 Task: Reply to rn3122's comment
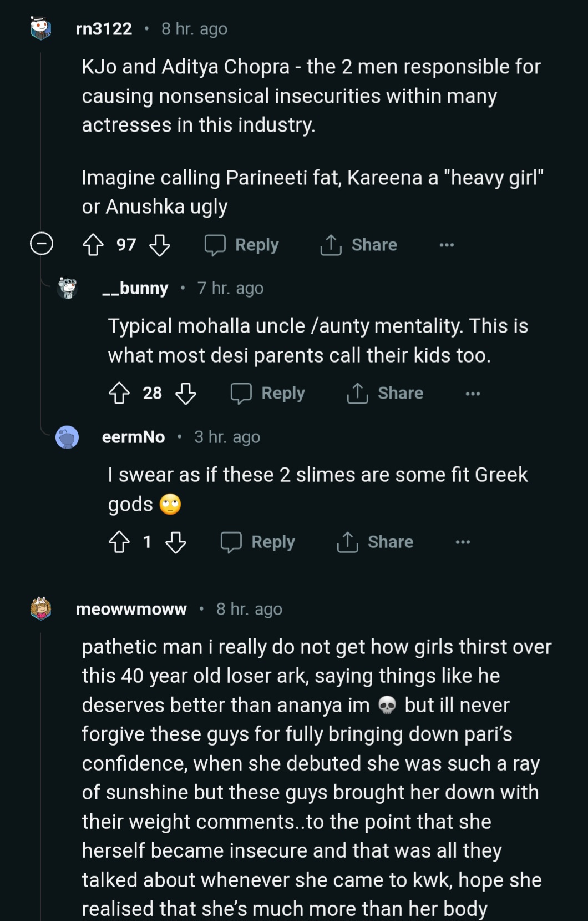click(242, 245)
